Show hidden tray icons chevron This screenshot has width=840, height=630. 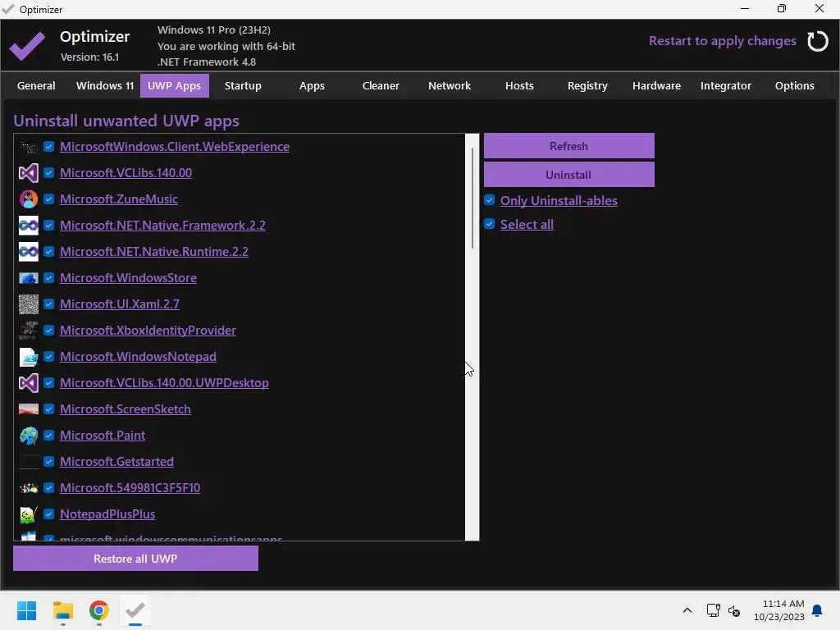click(x=687, y=610)
